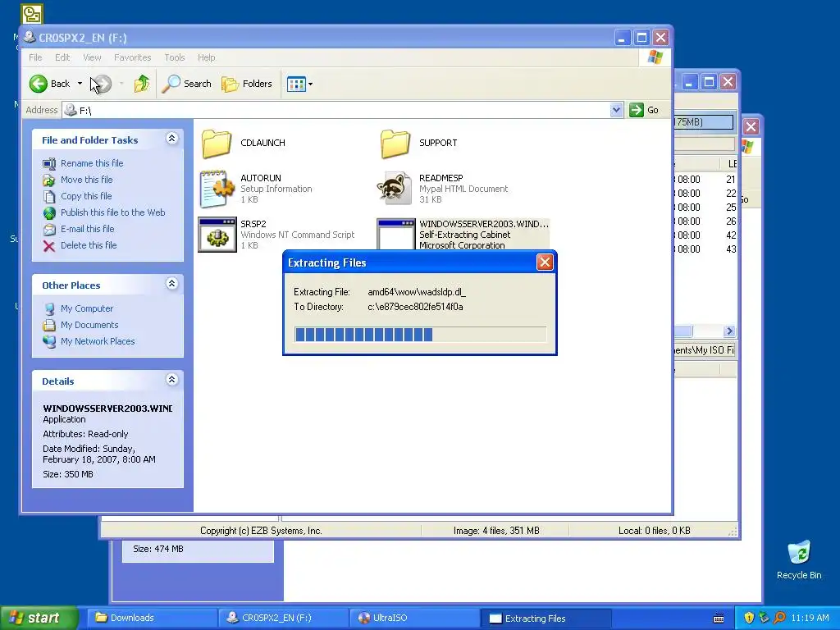The image size is (840, 630).
Task: Click the security shield tray icon
Action: [749, 619]
